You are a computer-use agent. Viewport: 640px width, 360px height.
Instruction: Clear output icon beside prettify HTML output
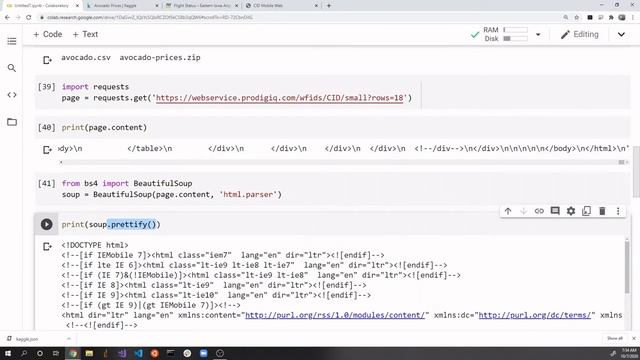pyautogui.click(x=47, y=247)
